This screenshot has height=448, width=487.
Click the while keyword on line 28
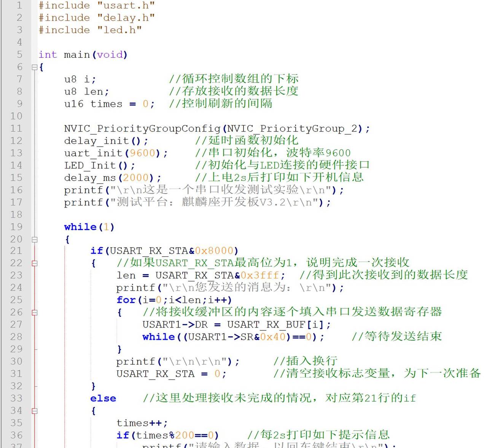point(158,337)
